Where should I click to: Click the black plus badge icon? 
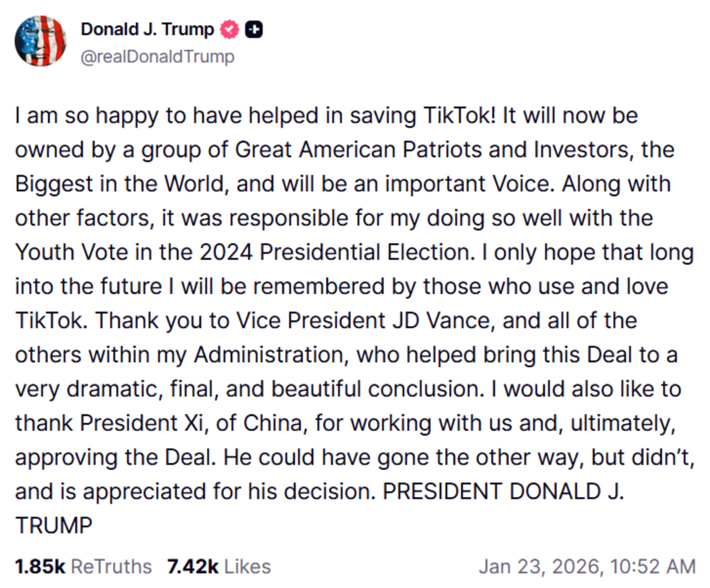coord(254,29)
